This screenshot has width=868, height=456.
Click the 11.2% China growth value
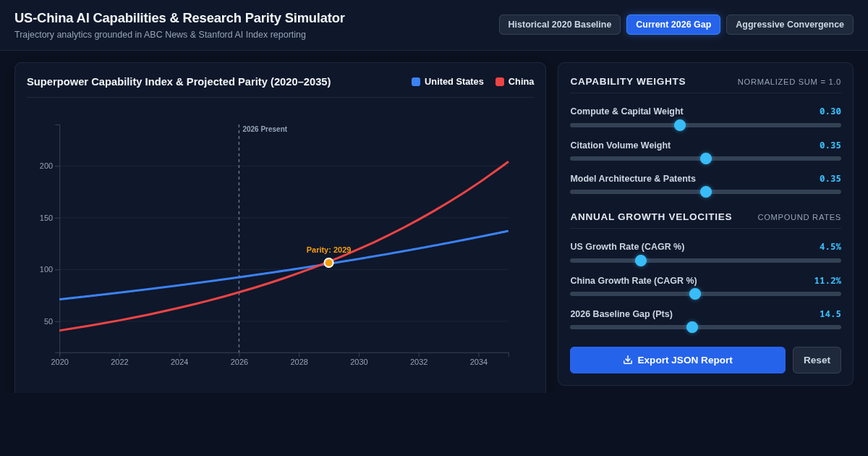[x=827, y=281]
